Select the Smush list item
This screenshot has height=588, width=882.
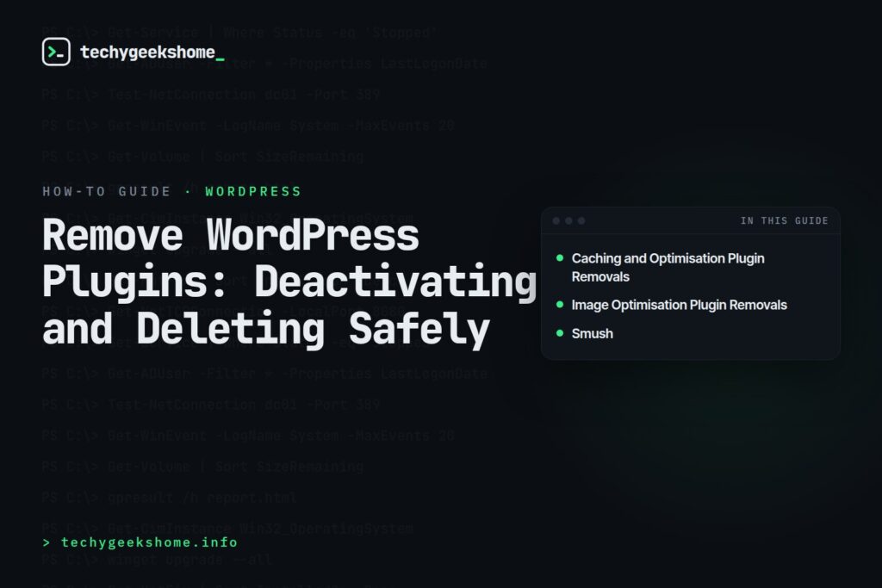point(593,333)
